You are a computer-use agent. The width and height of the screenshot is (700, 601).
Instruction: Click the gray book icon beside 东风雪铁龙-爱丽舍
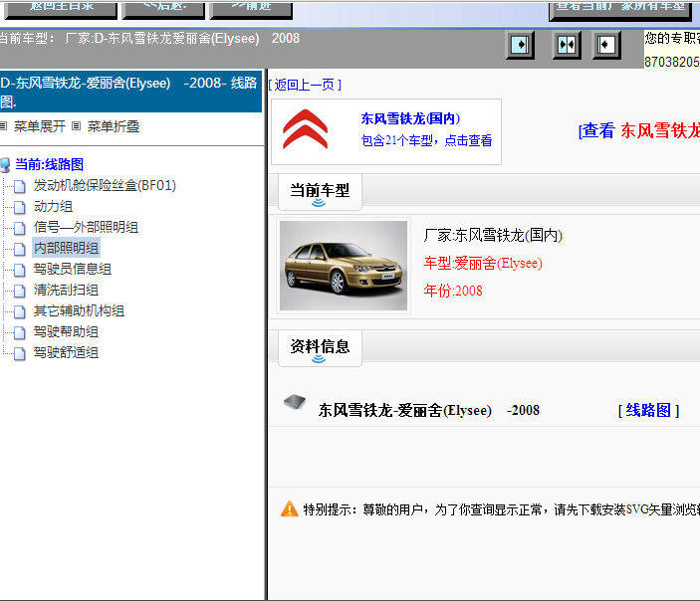(295, 402)
